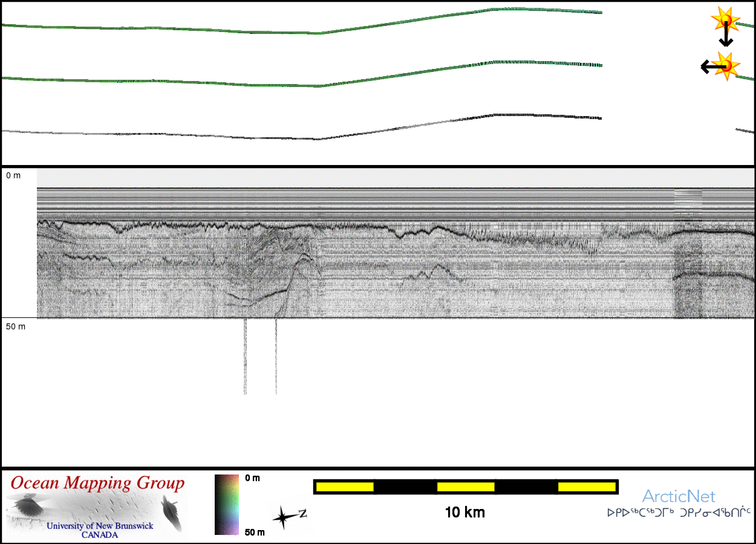Click the ArcticNet logo text
The image size is (756, 544).
(679, 497)
